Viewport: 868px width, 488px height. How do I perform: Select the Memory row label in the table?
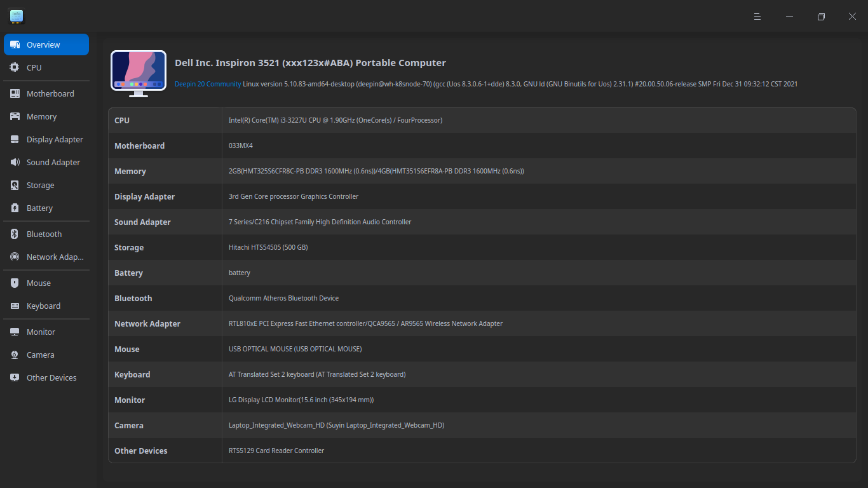point(130,171)
